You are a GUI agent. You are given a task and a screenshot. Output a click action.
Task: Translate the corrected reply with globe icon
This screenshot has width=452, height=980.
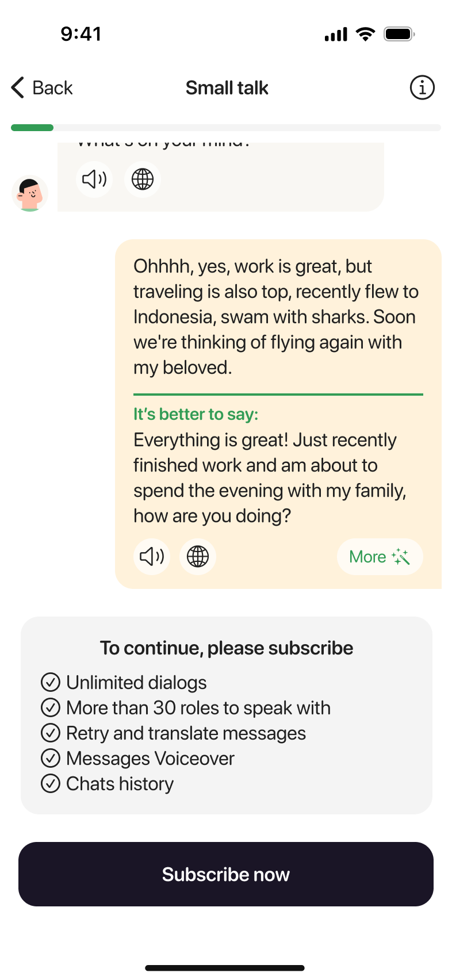coord(198,557)
